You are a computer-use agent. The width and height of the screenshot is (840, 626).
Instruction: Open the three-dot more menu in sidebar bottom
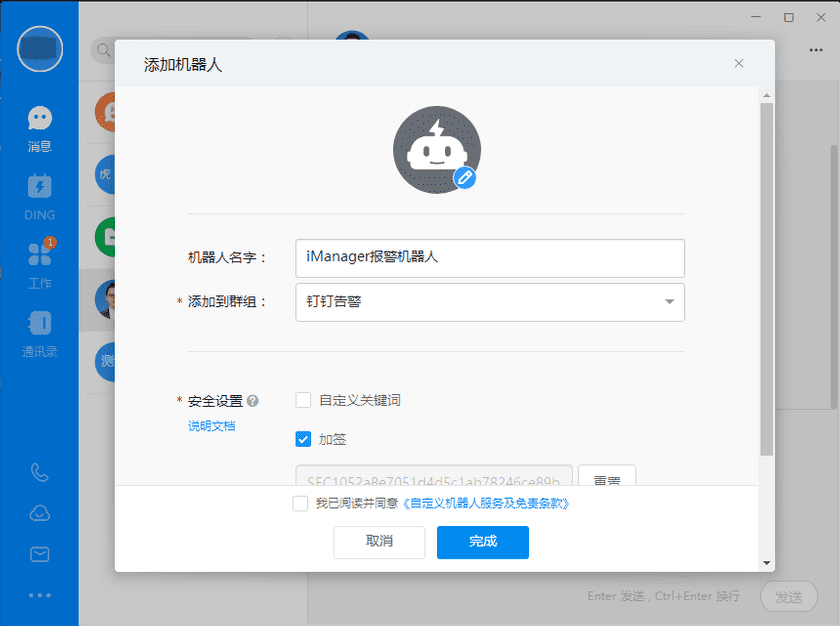point(39,595)
